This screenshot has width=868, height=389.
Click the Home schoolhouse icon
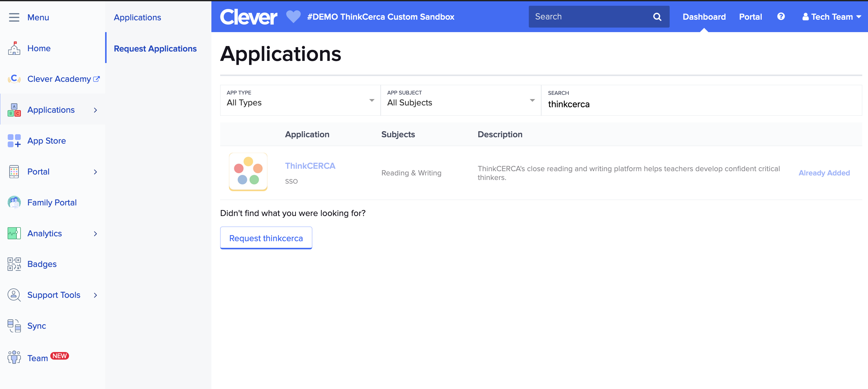click(x=14, y=48)
